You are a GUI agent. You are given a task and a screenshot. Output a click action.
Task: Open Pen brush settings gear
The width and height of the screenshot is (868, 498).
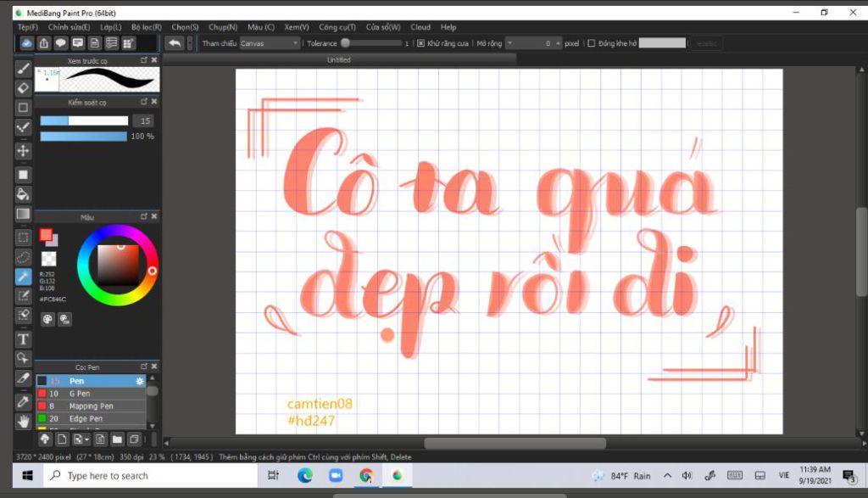click(x=140, y=381)
